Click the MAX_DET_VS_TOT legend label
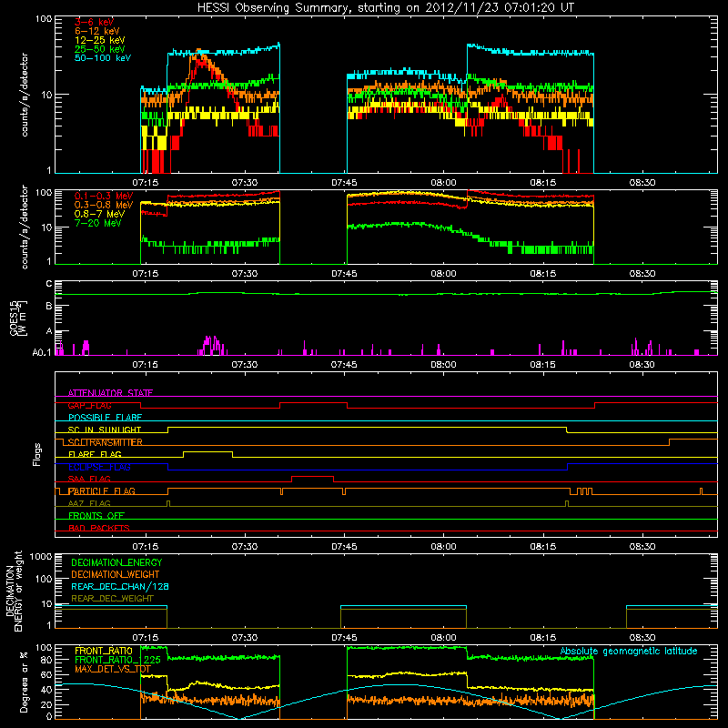 click(112, 669)
